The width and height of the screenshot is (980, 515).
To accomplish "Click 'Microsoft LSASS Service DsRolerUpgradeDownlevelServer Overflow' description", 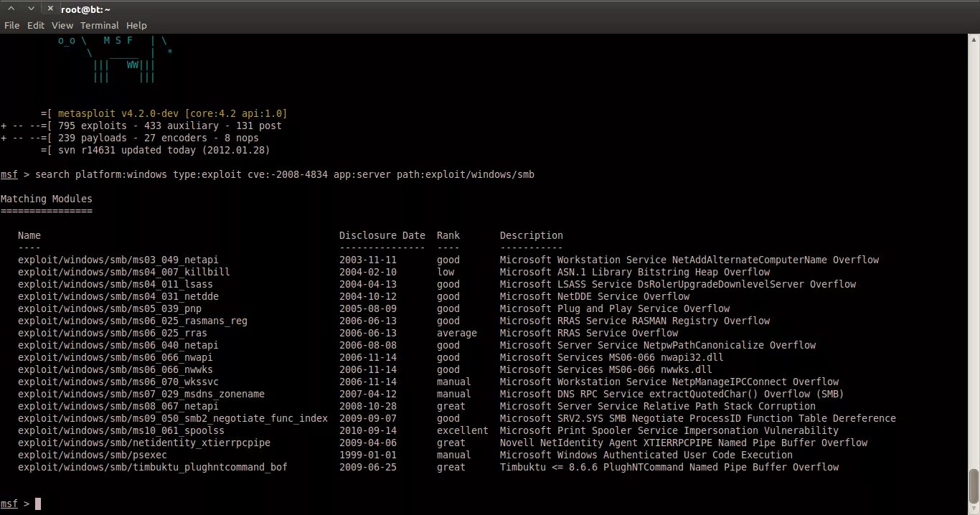I will pos(678,284).
